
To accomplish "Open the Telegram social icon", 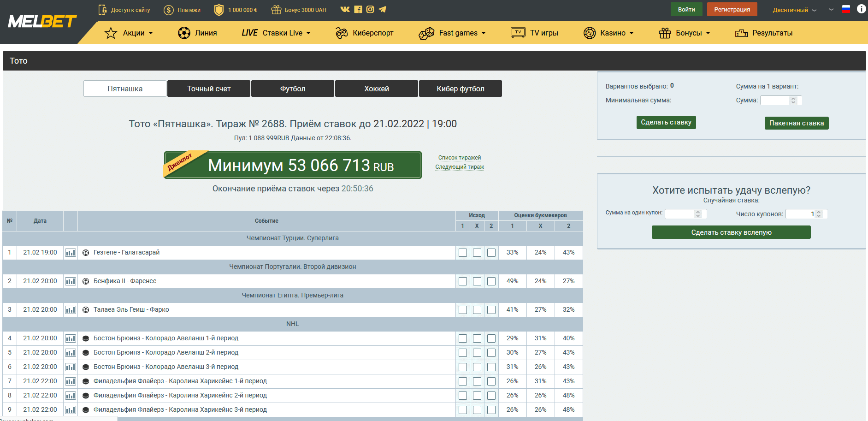I will [x=383, y=9].
